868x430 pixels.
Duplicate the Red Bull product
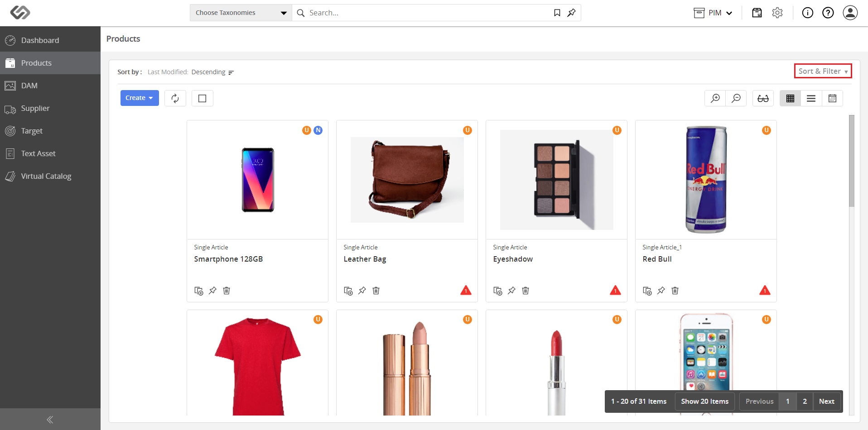point(647,291)
